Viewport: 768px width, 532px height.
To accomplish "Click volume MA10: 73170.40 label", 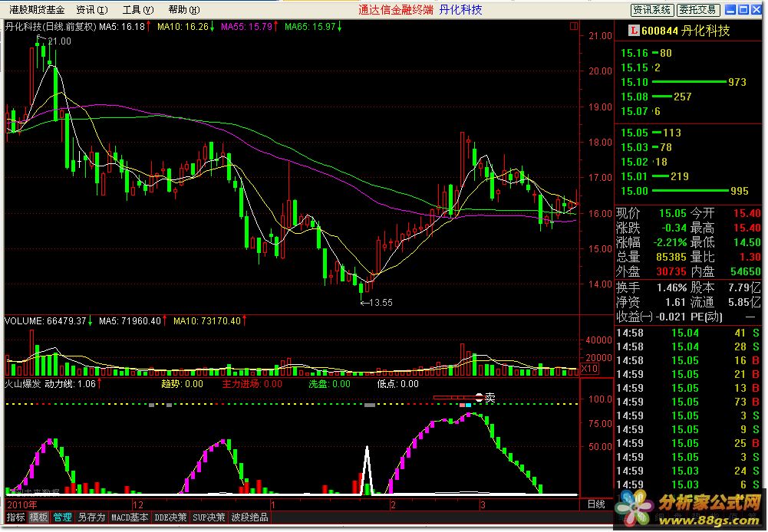I will pos(207,321).
